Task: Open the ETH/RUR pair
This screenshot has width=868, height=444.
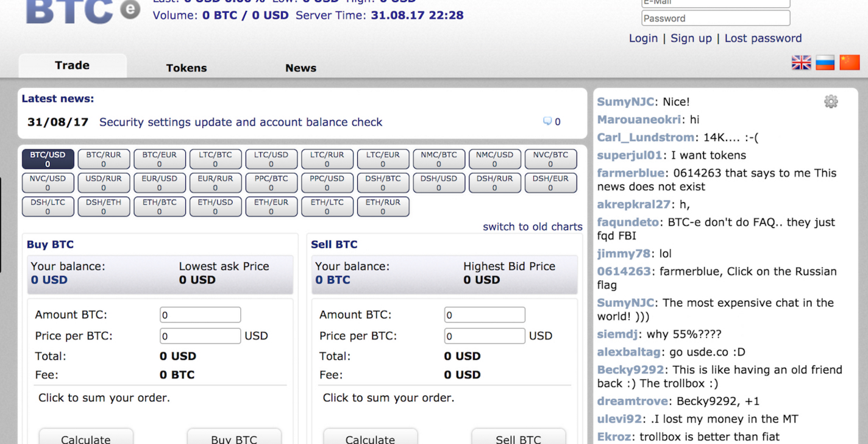Action: [x=383, y=207]
